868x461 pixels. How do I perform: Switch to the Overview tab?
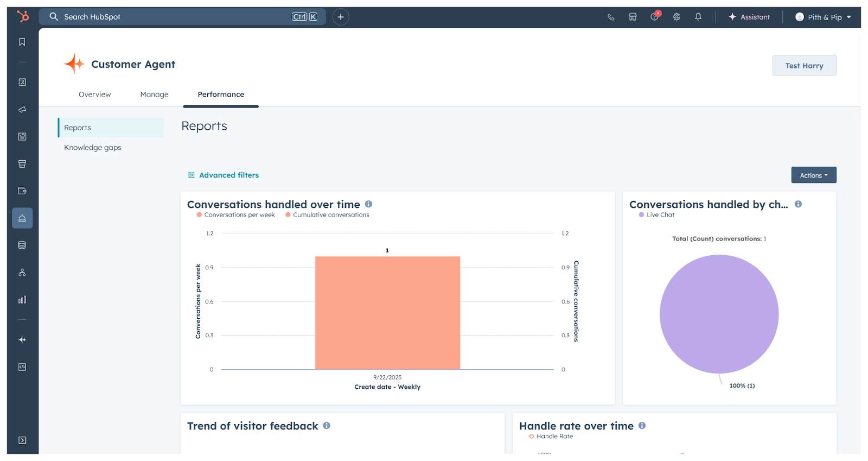[x=94, y=94]
